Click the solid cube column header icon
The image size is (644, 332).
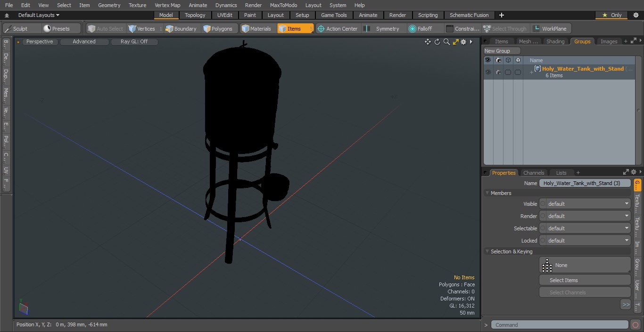[x=518, y=60]
